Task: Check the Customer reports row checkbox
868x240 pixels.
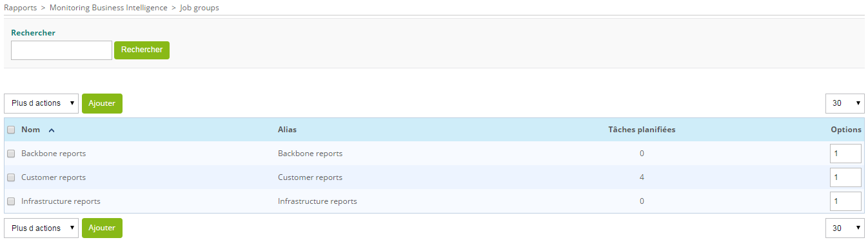Action: coord(11,177)
